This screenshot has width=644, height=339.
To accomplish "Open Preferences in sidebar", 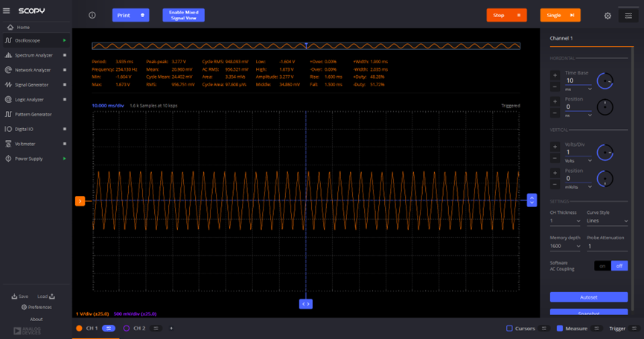I will coord(36,307).
